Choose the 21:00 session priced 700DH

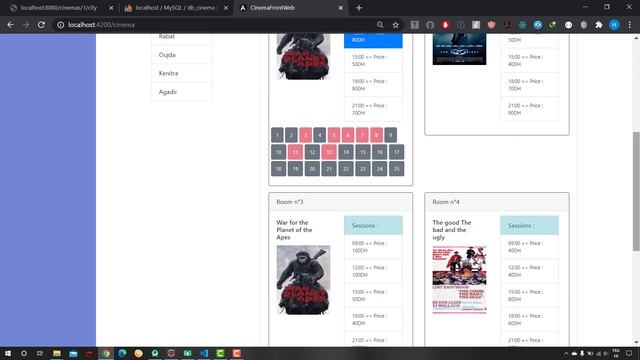373,109
